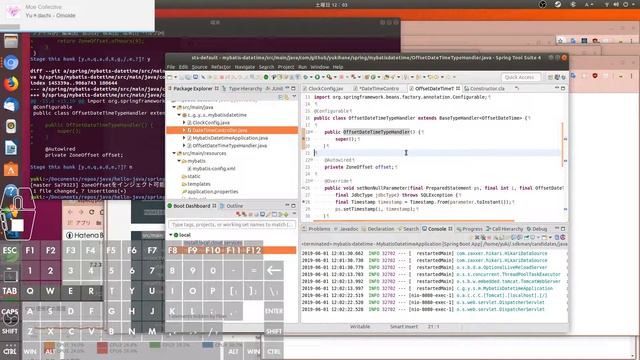This screenshot has width=640, height=360.
Task: Click the Boot Dashboard tags filter field
Action: click(x=232, y=224)
